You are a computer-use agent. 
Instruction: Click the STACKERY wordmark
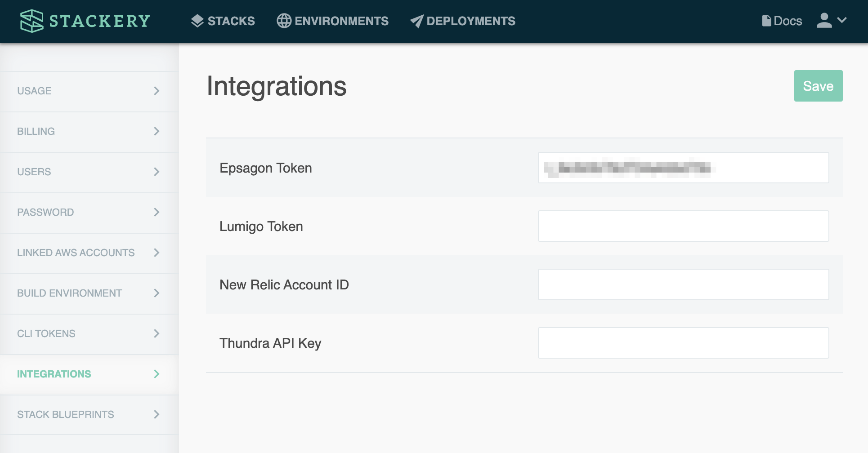point(100,21)
